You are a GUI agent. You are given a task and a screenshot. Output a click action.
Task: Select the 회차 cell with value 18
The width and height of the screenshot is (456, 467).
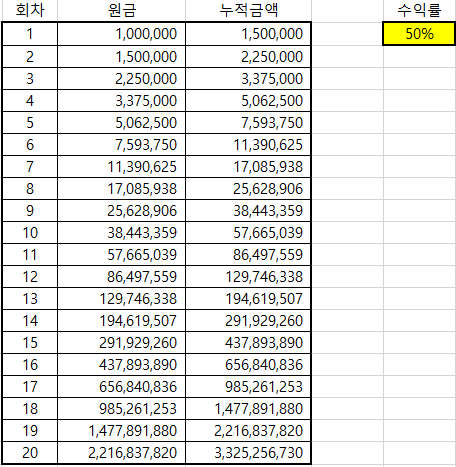click(x=30, y=409)
